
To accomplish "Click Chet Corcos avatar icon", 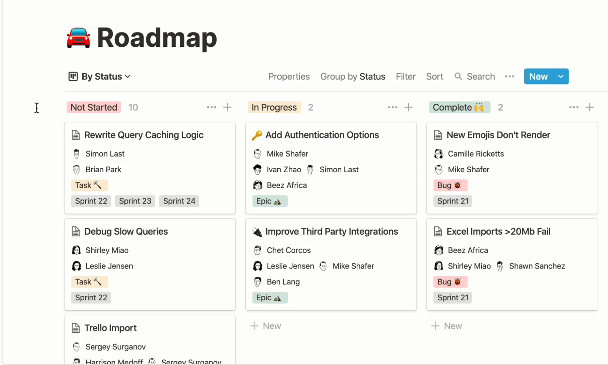I will click(x=257, y=250).
